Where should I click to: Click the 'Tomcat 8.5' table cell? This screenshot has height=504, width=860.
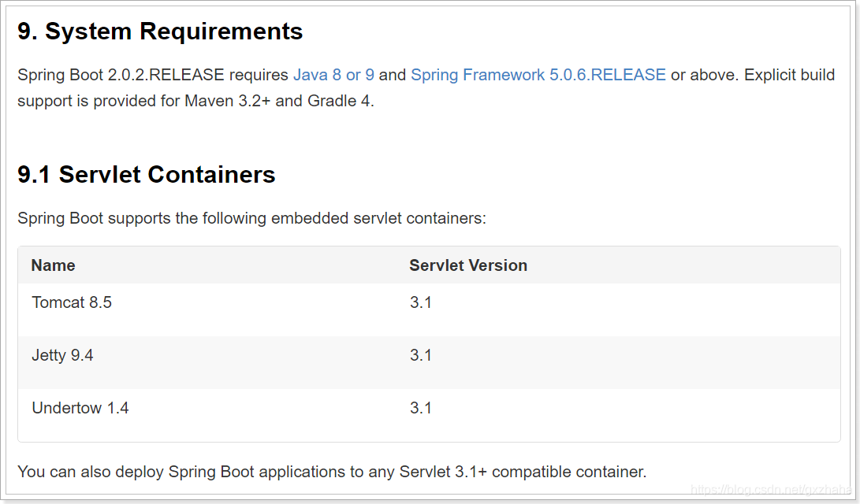(x=72, y=302)
